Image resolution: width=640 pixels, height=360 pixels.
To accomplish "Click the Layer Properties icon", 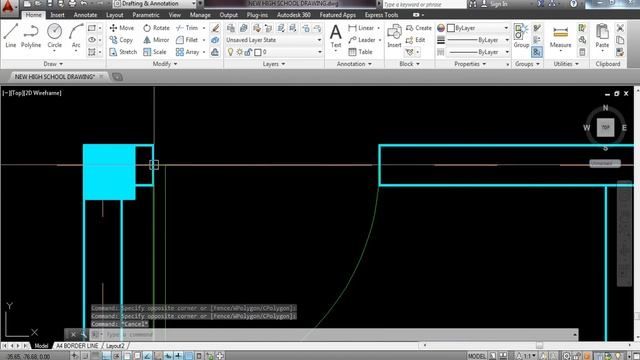I will click(x=231, y=28).
